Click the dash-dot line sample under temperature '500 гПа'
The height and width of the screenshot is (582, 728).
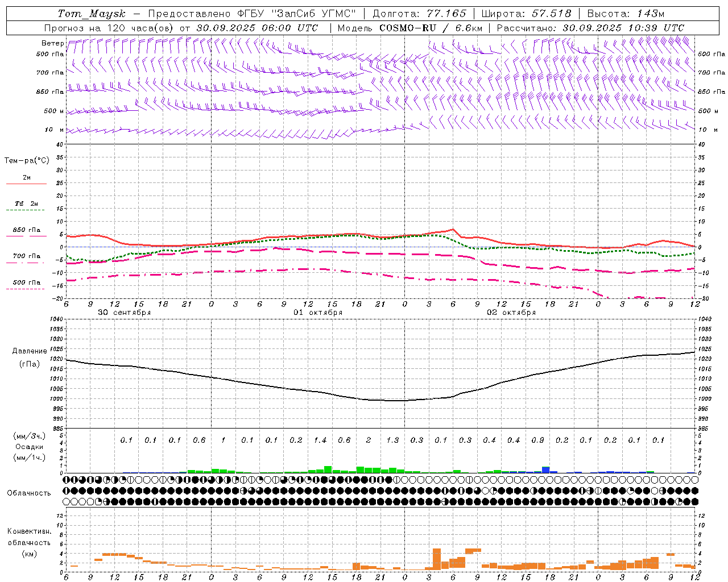click(x=25, y=289)
